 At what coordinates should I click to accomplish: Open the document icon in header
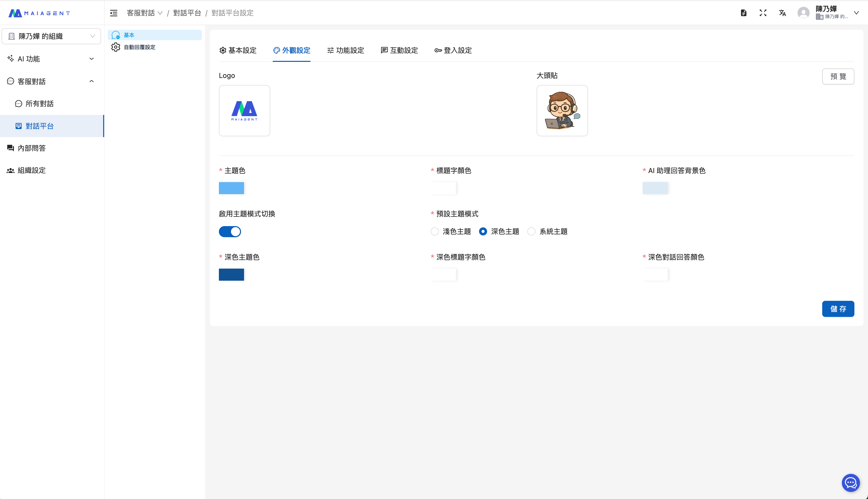(x=743, y=13)
